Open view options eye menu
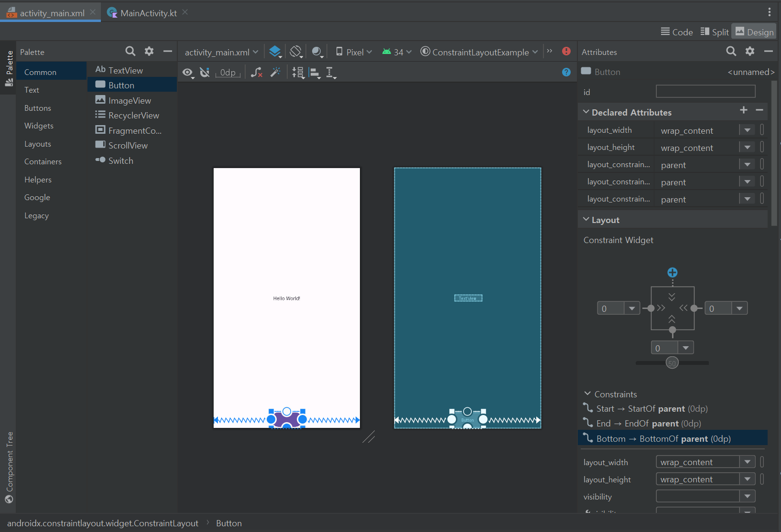This screenshot has width=781, height=532. pyautogui.click(x=188, y=73)
